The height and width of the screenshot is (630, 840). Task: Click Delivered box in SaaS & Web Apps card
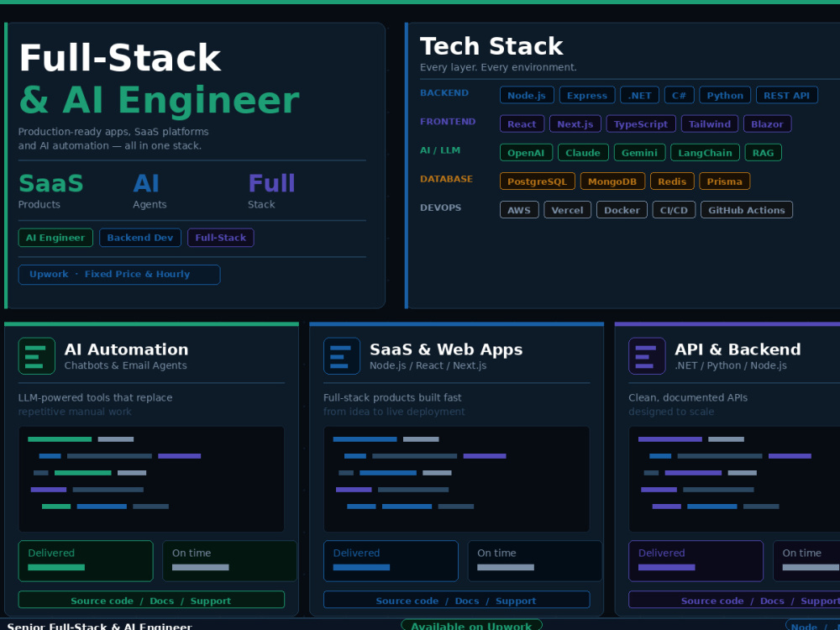(391, 561)
